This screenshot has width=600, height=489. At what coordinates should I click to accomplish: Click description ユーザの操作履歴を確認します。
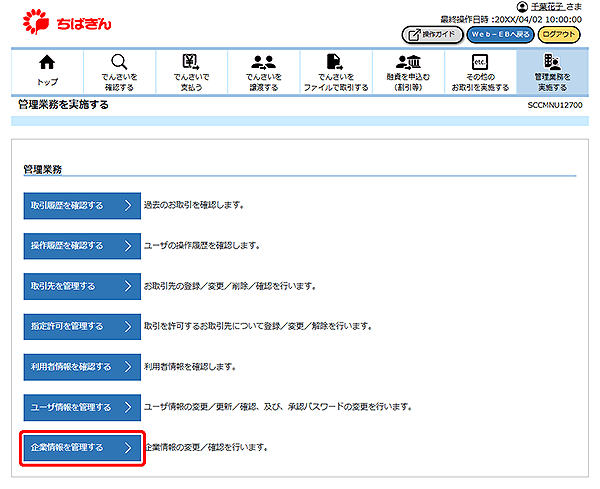(202, 246)
